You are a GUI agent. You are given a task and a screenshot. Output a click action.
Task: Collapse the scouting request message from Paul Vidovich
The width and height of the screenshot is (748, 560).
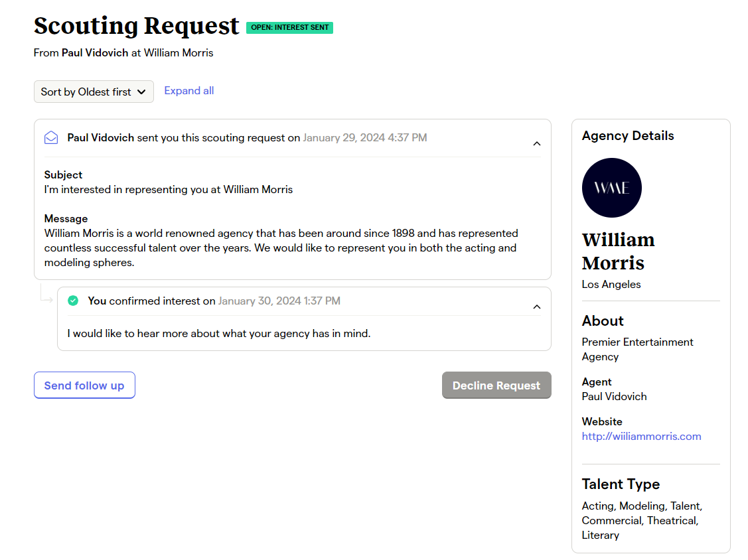[x=537, y=143]
